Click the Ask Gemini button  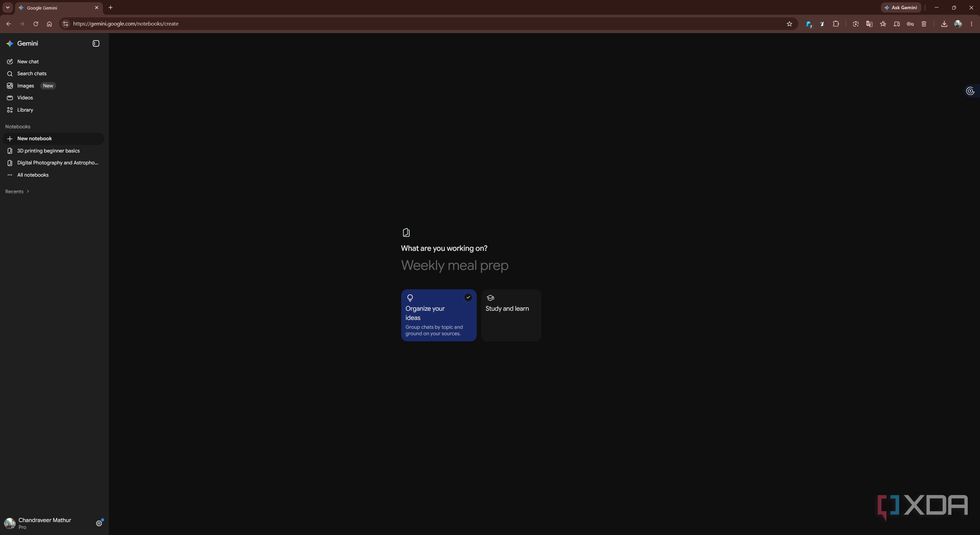point(900,7)
